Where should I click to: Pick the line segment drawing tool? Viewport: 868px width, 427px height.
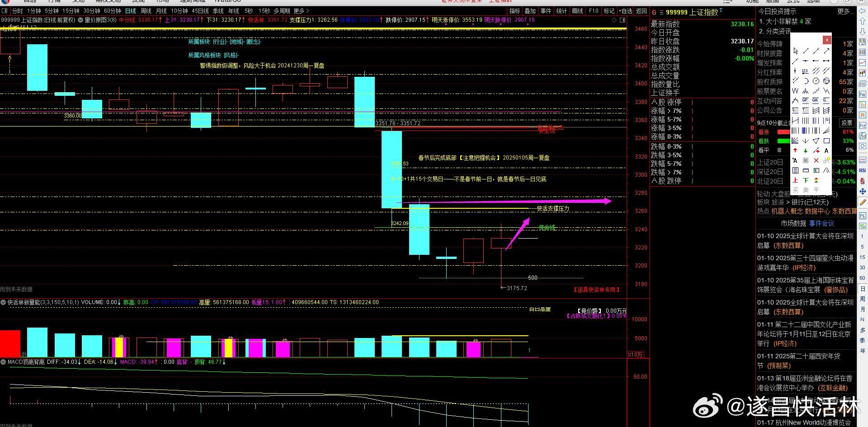[x=806, y=51]
